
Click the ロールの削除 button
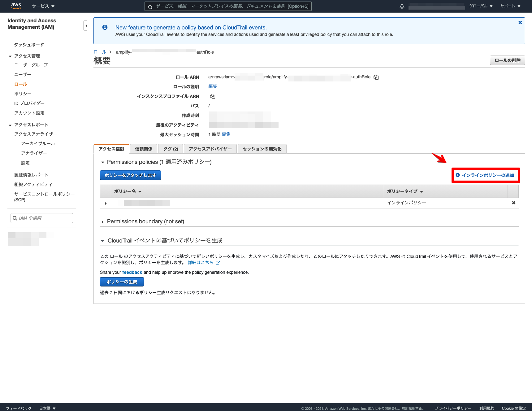click(508, 60)
